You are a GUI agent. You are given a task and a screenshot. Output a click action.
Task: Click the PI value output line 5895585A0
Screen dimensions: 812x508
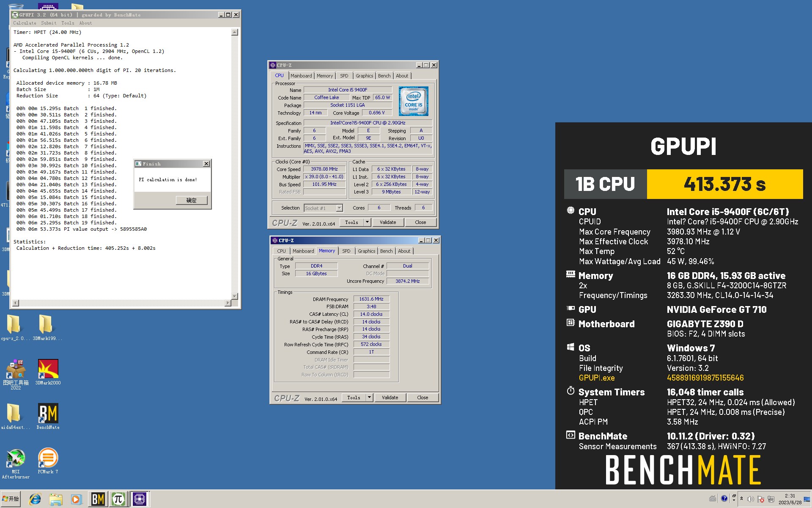click(82, 229)
